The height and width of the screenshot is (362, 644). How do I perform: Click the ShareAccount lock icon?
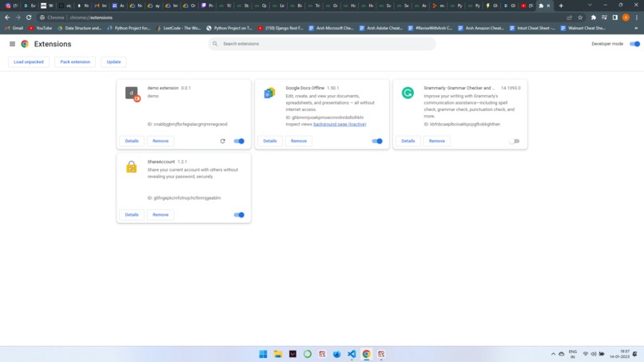(131, 167)
